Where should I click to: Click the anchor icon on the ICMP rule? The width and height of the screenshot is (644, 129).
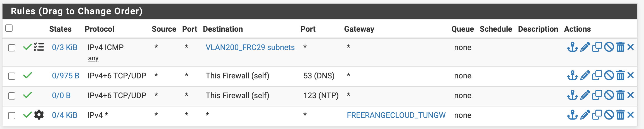[572, 47]
